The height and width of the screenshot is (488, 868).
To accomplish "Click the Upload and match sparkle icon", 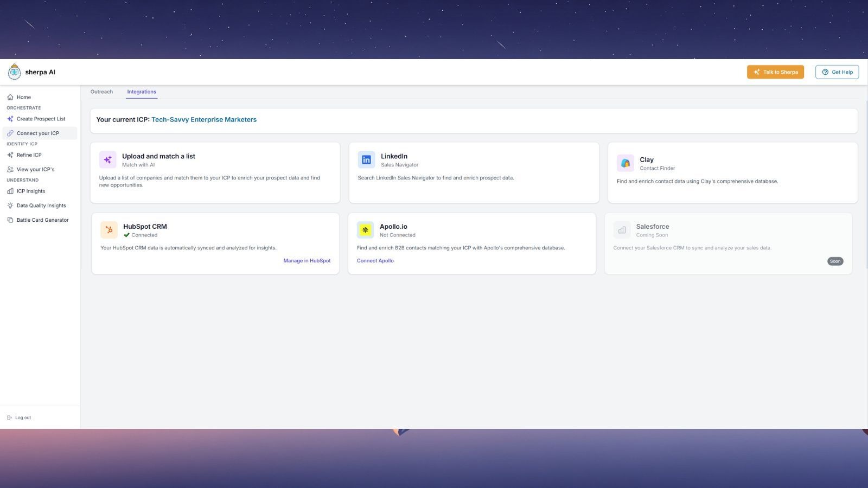I will (108, 159).
